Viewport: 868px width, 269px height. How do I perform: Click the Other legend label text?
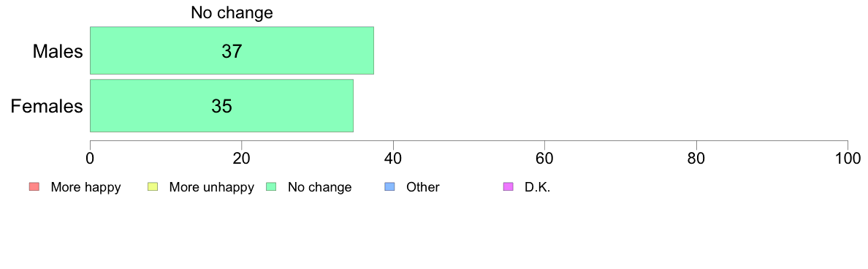pos(423,187)
